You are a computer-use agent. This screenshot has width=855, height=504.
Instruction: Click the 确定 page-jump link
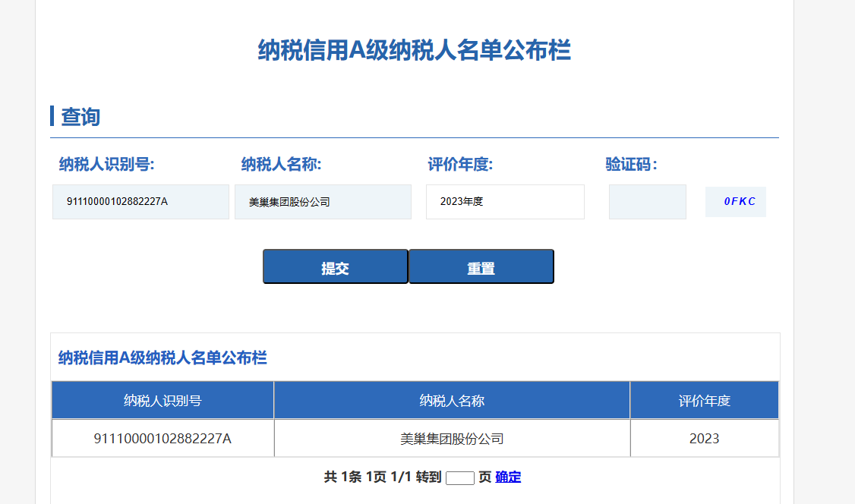[507, 477]
